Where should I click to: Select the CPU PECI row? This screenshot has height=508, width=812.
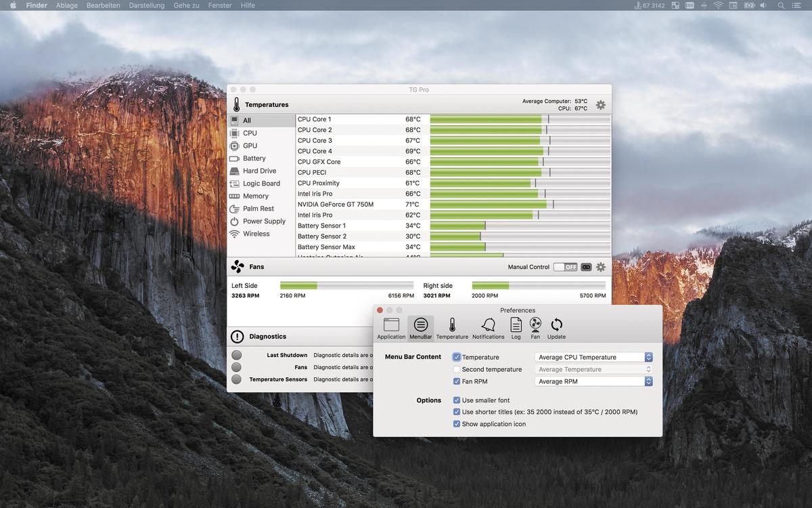[453, 173]
